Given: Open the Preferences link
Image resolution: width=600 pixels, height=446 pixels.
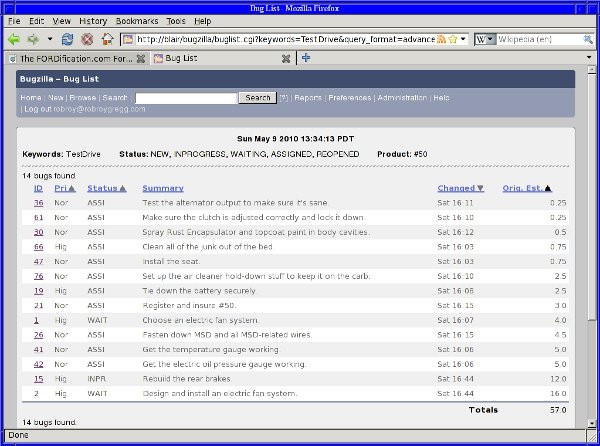Looking at the screenshot, I should coord(350,98).
